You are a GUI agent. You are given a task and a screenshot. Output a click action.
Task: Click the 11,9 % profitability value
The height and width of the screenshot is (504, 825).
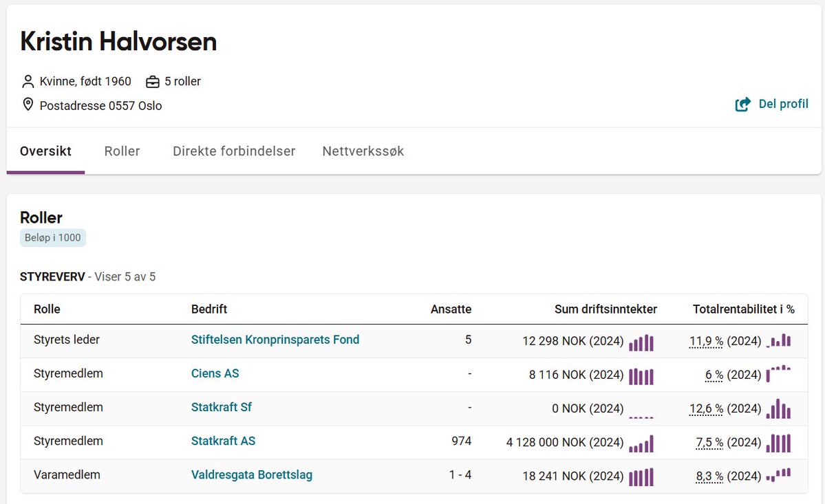tap(706, 341)
